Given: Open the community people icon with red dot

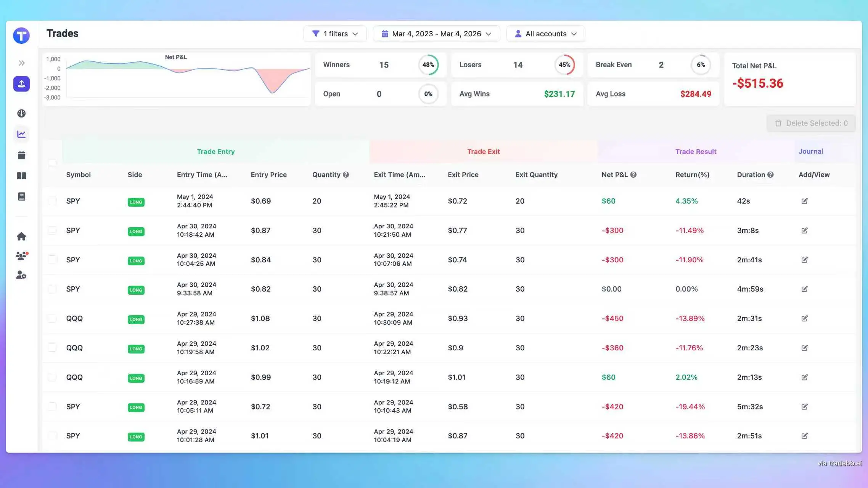Looking at the screenshot, I should pos(21,256).
